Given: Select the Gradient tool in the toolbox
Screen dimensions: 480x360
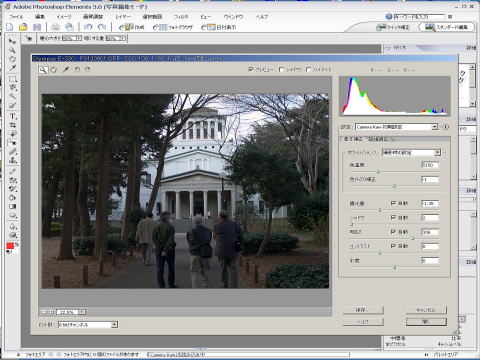Looking at the screenshot, I should (x=12, y=207).
